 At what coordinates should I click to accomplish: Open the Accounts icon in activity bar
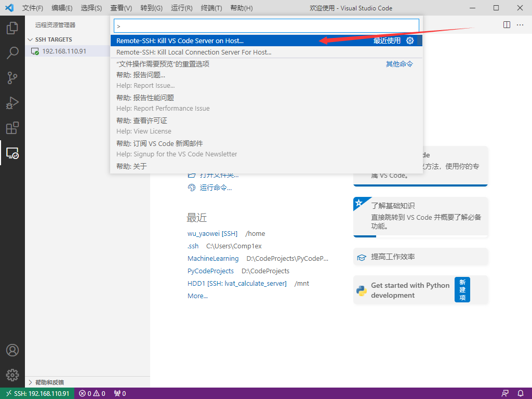click(12, 350)
